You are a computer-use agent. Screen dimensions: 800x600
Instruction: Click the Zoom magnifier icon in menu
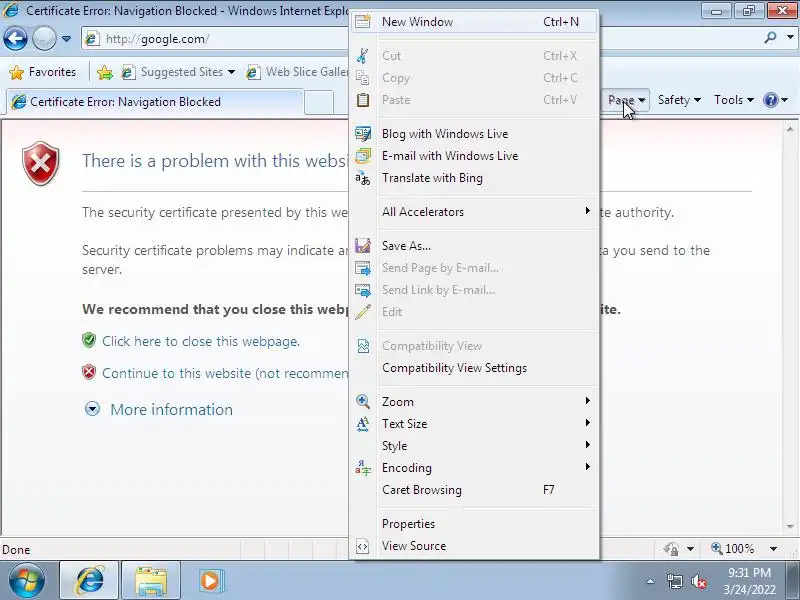(363, 402)
